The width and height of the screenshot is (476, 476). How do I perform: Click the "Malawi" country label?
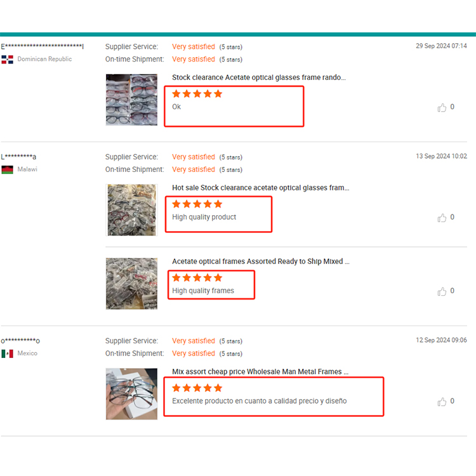(27, 169)
